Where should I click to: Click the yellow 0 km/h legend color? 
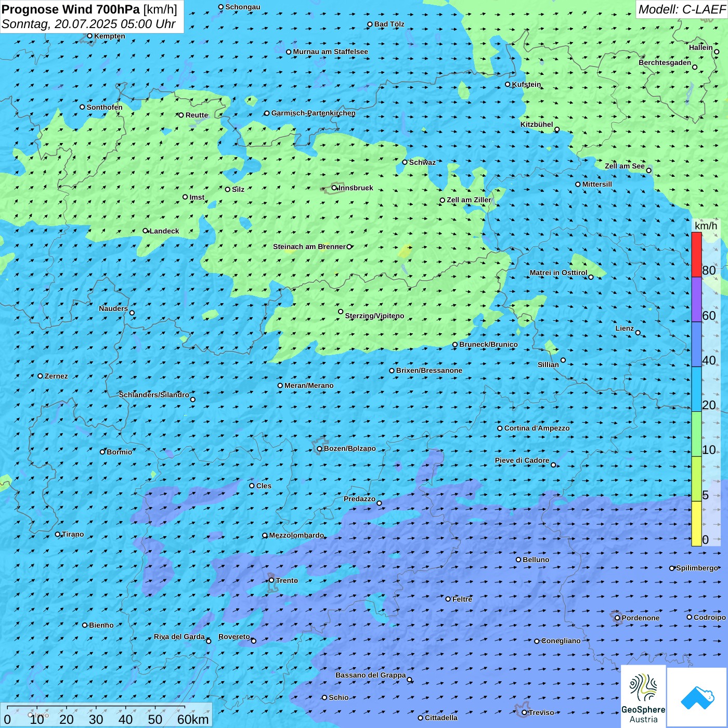[696, 524]
